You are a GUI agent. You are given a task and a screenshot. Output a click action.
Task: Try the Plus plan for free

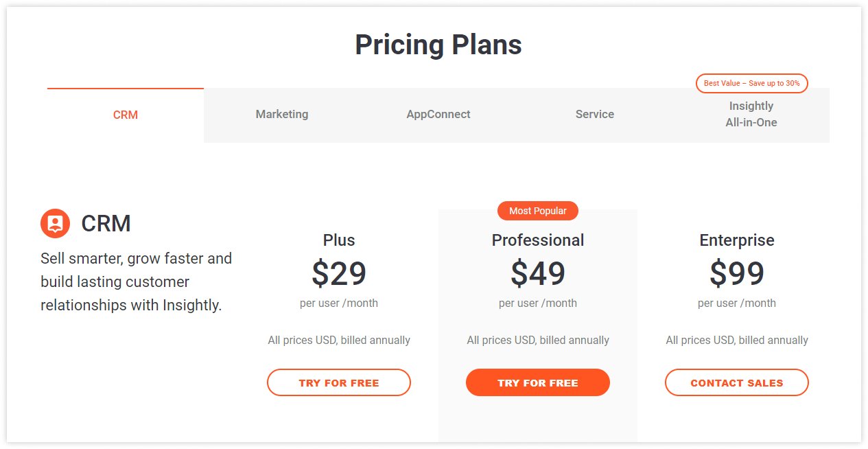point(338,382)
